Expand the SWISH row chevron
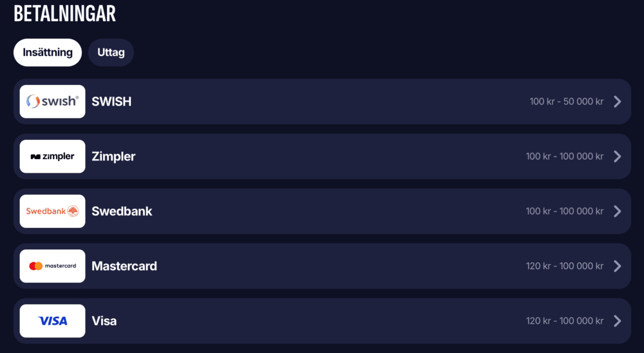This screenshot has width=644, height=353. (617, 102)
